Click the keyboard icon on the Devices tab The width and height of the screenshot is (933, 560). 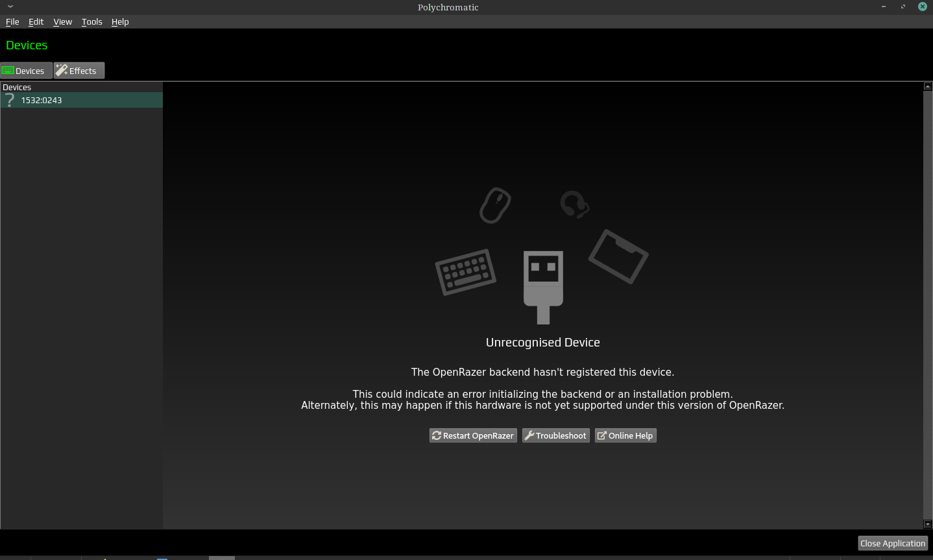tap(8, 70)
